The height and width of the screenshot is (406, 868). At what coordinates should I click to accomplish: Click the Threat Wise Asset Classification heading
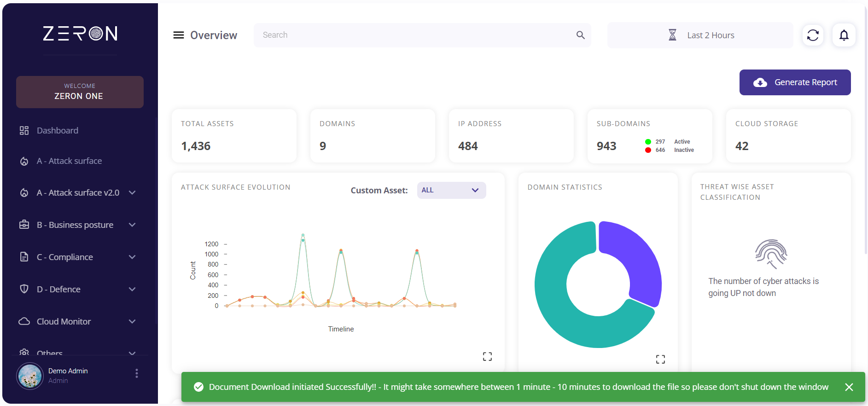(x=737, y=192)
